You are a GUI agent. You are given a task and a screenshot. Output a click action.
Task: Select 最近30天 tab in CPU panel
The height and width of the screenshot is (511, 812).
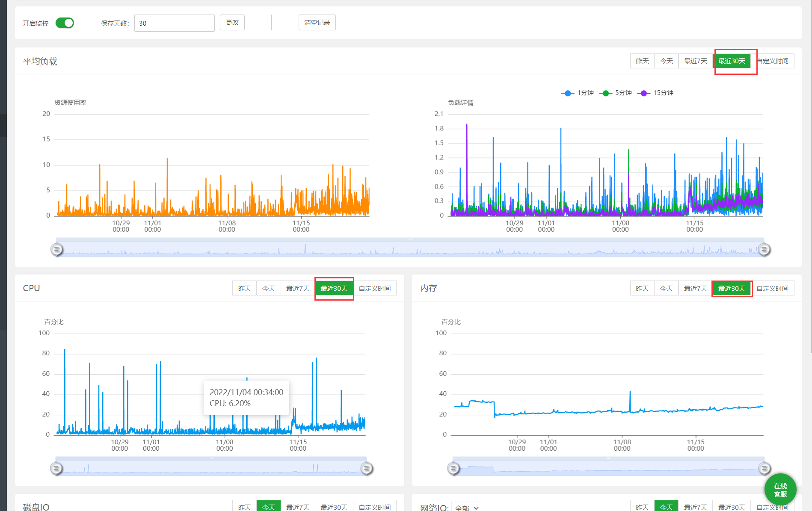tap(334, 289)
